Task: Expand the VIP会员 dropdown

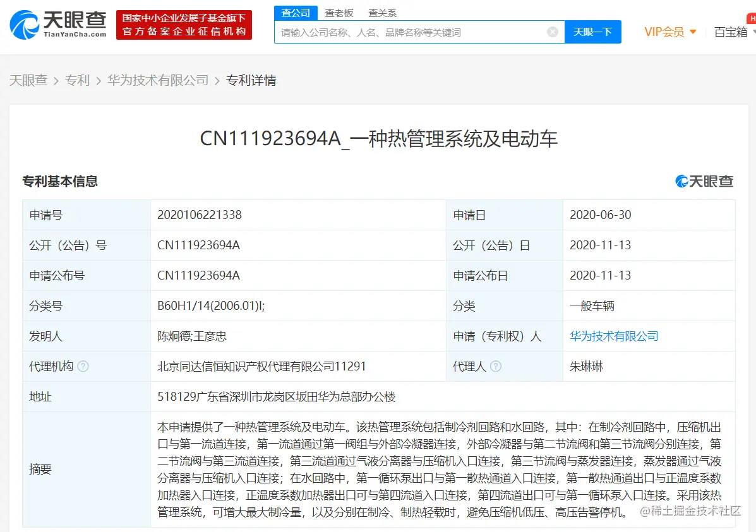Action: click(x=670, y=32)
